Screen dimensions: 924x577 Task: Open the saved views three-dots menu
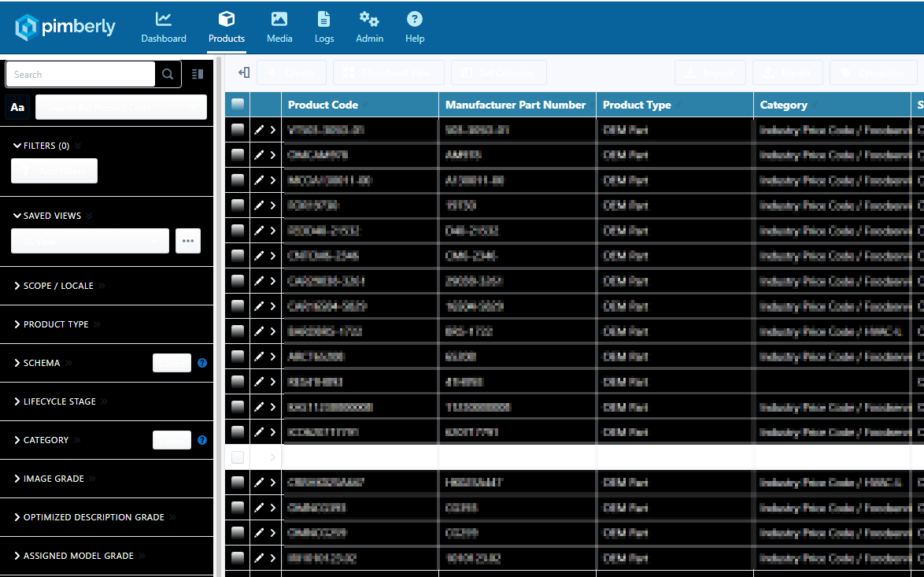coord(188,241)
